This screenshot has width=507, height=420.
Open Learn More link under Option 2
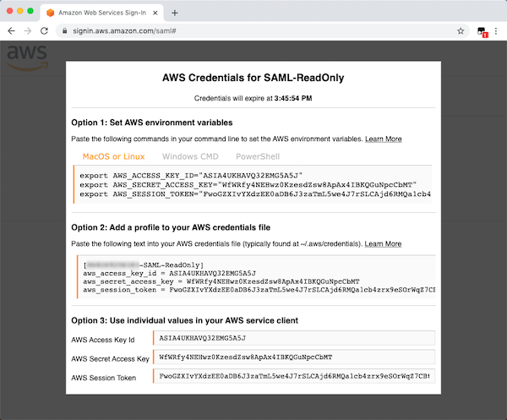coord(383,243)
